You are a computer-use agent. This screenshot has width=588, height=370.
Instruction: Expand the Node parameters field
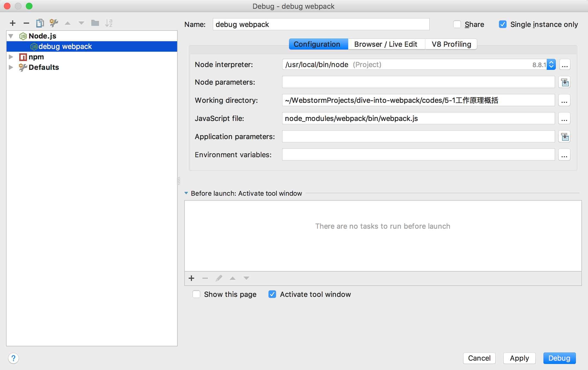click(x=564, y=82)
